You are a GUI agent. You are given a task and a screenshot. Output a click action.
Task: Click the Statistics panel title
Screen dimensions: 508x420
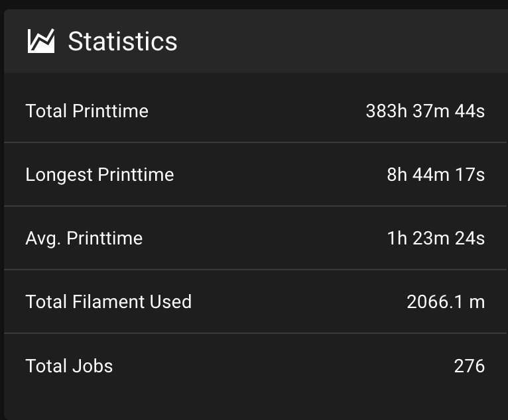[x=123, y=42]
